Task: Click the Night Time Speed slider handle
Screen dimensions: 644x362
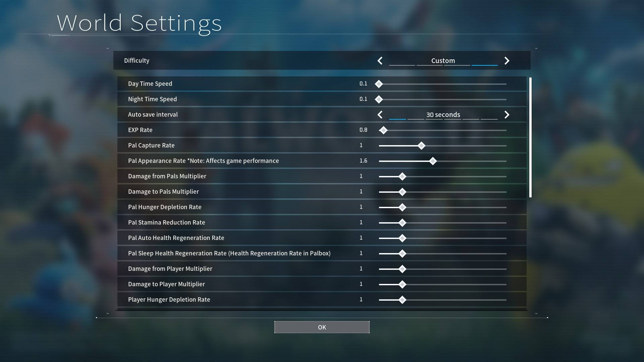Action: [x=379, y=100]
